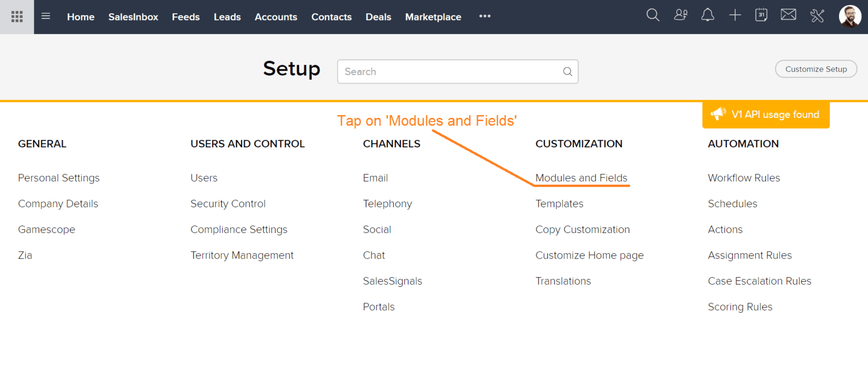Click the CUSTOMIZATION section heading
The width and height of the screenshot is (868, 390).
tap(579, 144)
